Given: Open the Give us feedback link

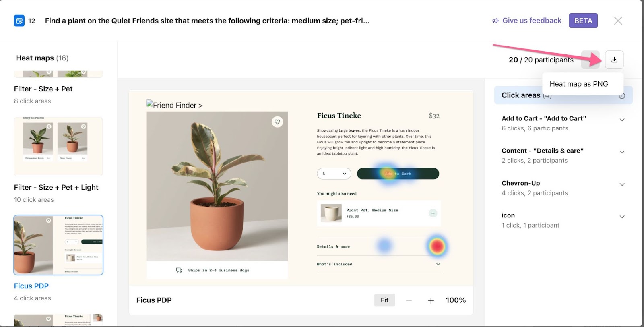Looking at the screenshot, I should point(532,21).
